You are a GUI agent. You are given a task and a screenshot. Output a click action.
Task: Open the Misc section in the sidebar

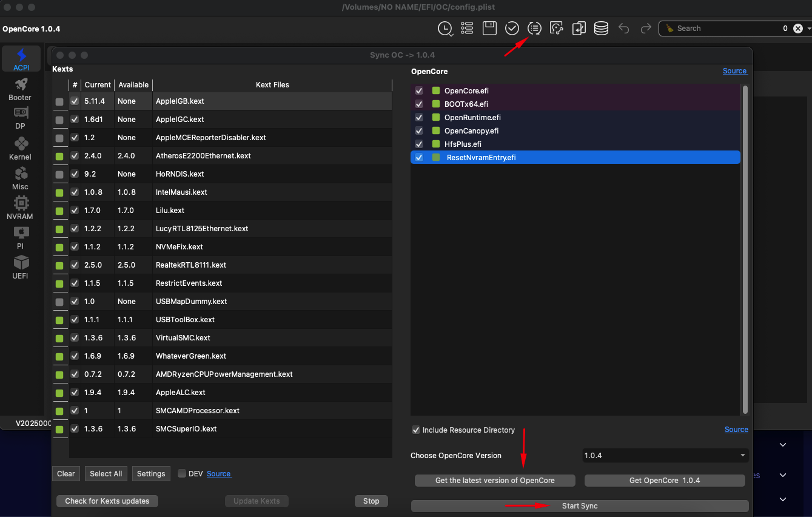20,178
